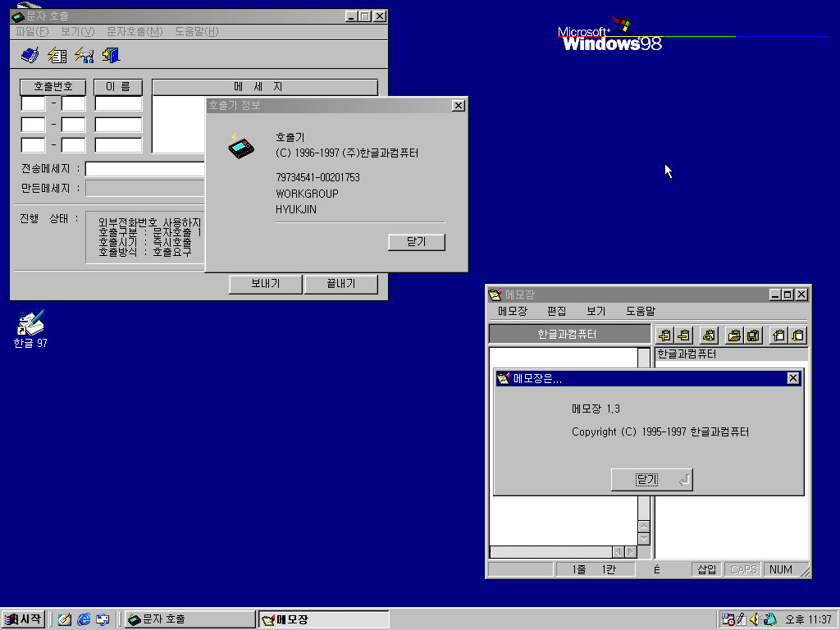
Task: Close the 호출기 정보 dialog with X
Action: (459, 106)
